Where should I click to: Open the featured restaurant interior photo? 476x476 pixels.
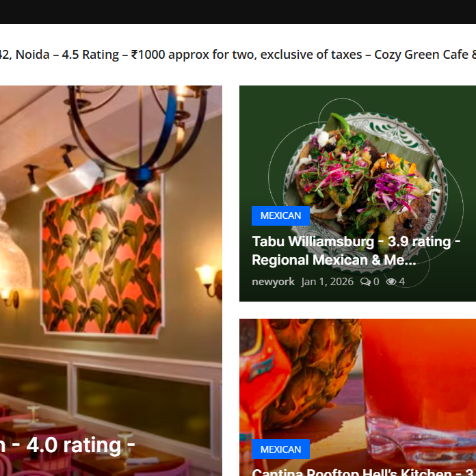coord(111,281)
